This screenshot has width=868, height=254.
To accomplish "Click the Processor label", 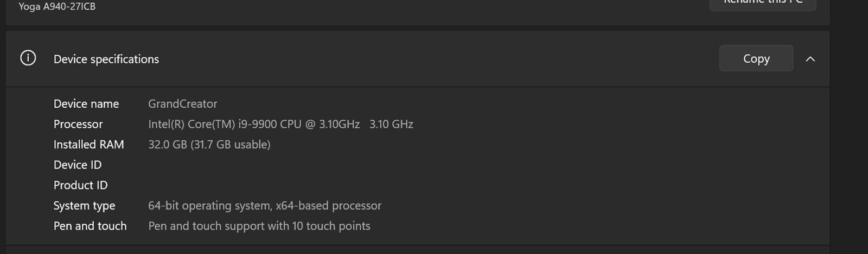I will [x=78, y=124].
